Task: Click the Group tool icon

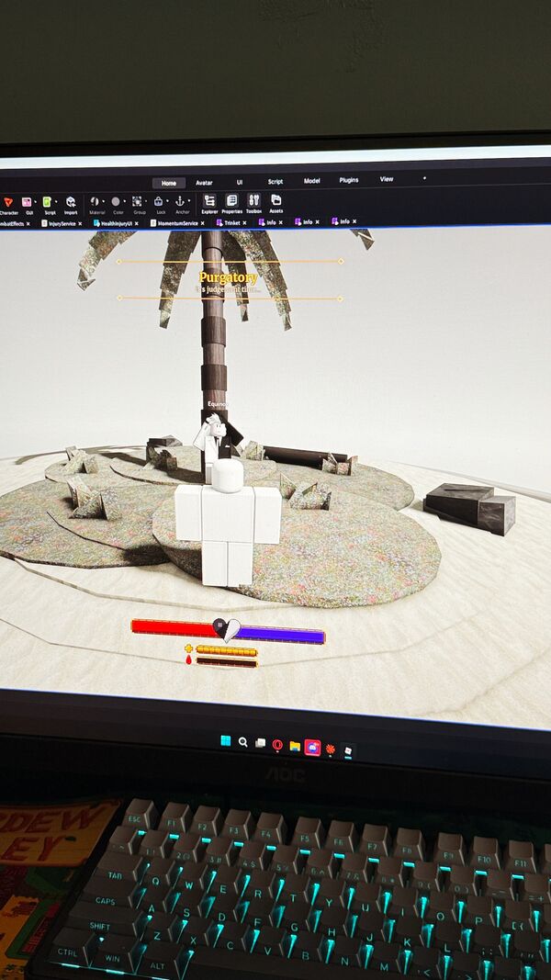Action: coord(137,201)
